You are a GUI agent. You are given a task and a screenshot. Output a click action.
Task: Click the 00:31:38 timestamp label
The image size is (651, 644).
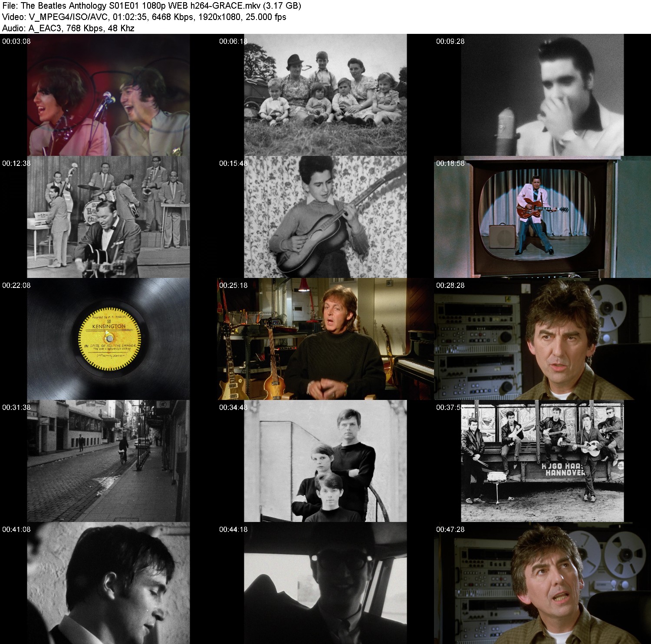tap(16, 407)
